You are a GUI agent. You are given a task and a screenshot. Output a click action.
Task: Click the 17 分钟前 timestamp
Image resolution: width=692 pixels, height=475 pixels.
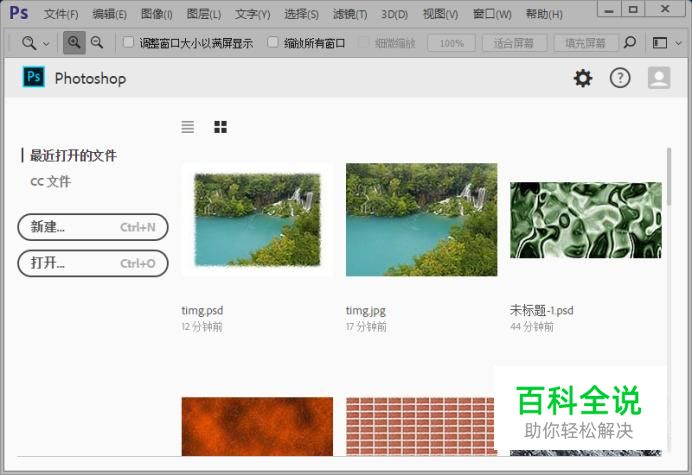click(x=366, y=327)
